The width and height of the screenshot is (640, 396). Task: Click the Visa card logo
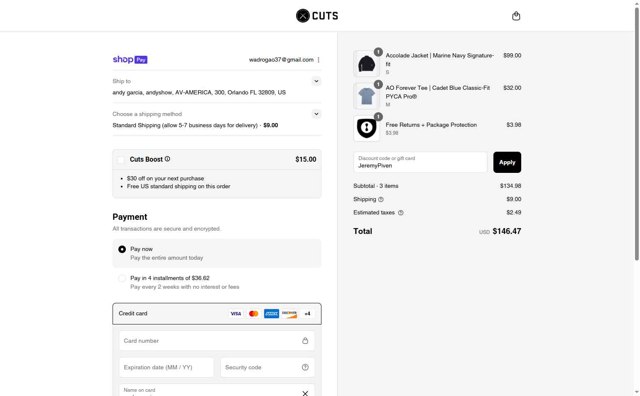[x=236, y=314]
